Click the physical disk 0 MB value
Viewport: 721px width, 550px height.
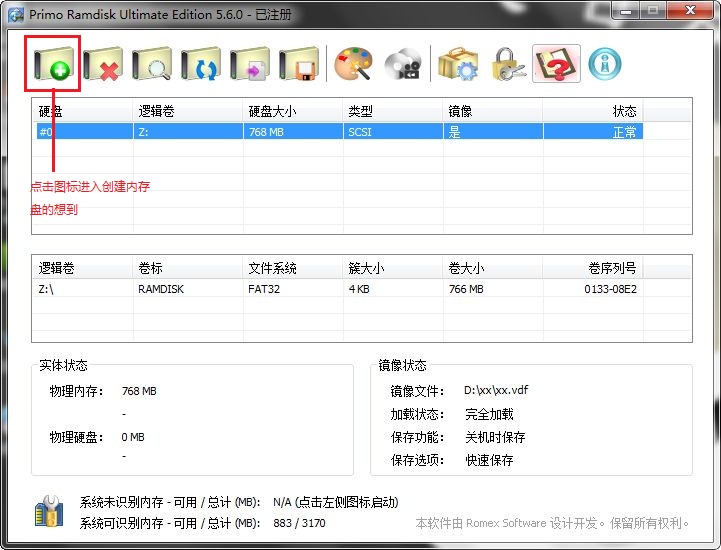pyautogui.click(x=133, y=437)
